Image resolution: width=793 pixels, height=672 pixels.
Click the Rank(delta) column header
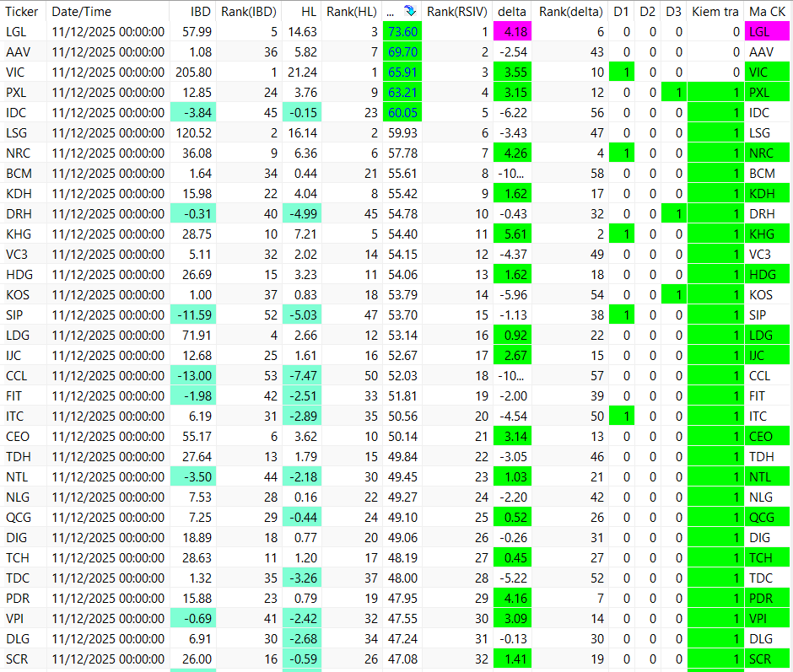(570, 11)
